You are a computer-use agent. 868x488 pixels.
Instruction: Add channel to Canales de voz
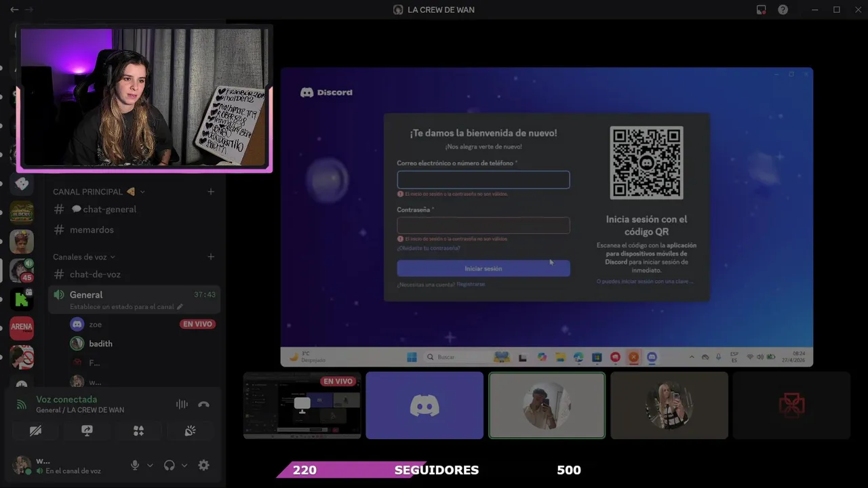[x=210, y=257]
